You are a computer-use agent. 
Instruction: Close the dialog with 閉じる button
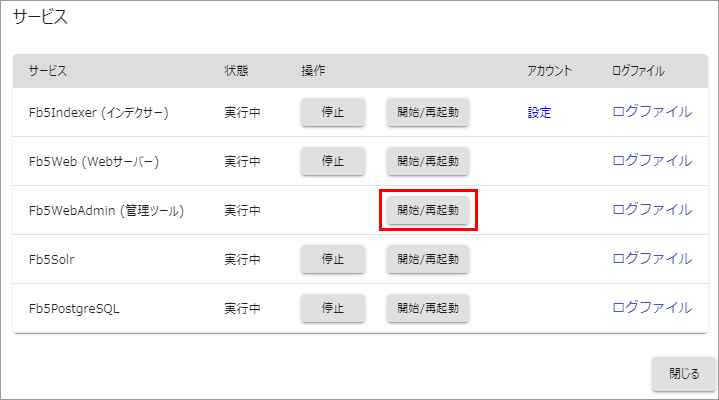[x=684, y=374]
